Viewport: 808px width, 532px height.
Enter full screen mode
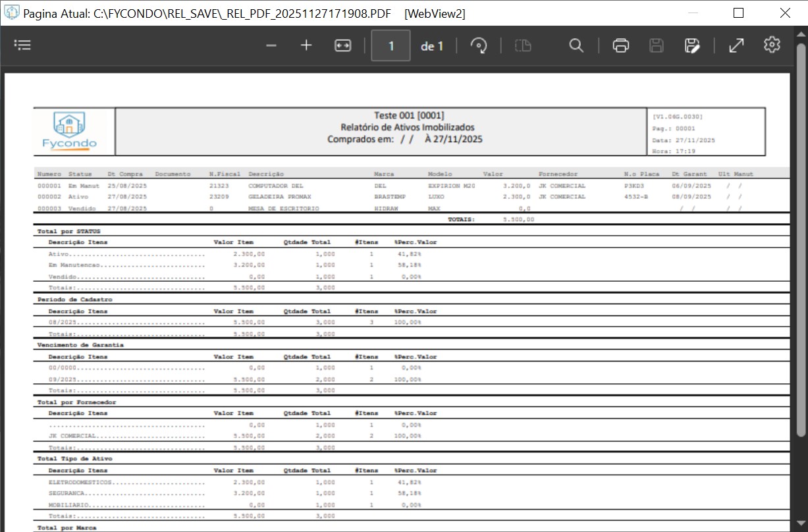[736, 45]
